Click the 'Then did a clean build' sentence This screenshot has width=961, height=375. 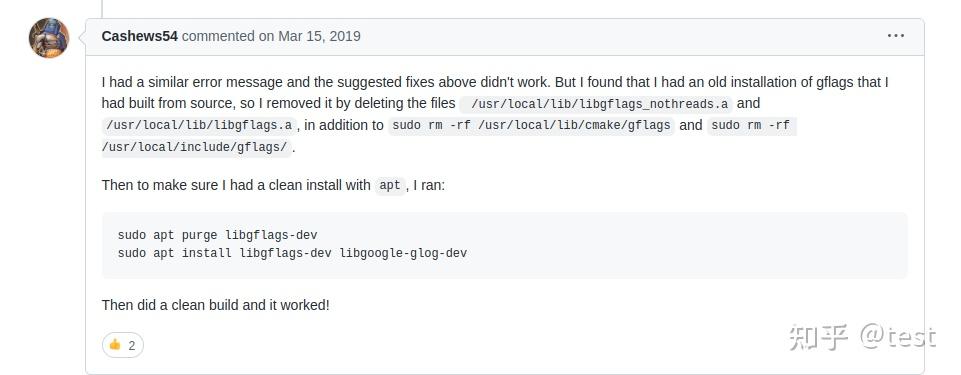pos(216,305)
